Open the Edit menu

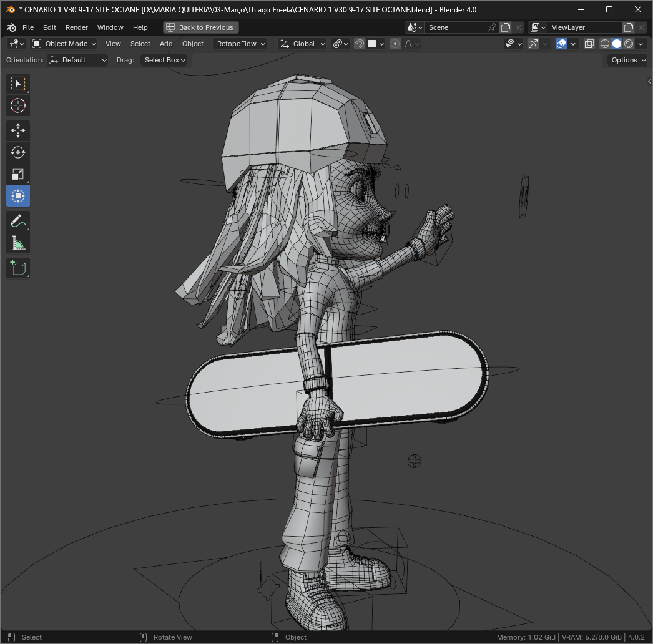(49, 27)
